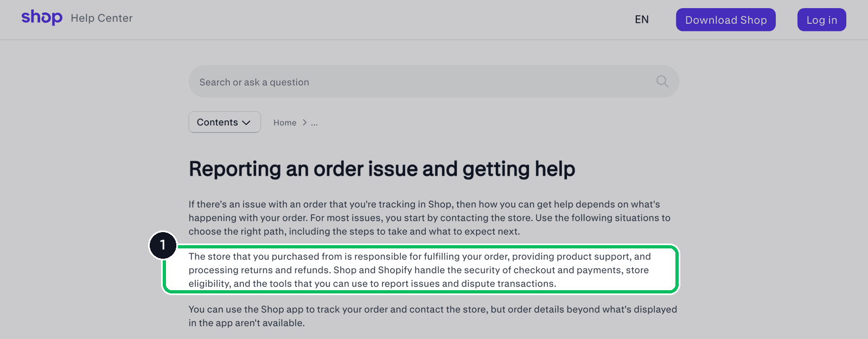Expand the breadcrumb ellipsis
This screenshot has width=868, height=339.
pyautogui.click(x=314, y=123)
